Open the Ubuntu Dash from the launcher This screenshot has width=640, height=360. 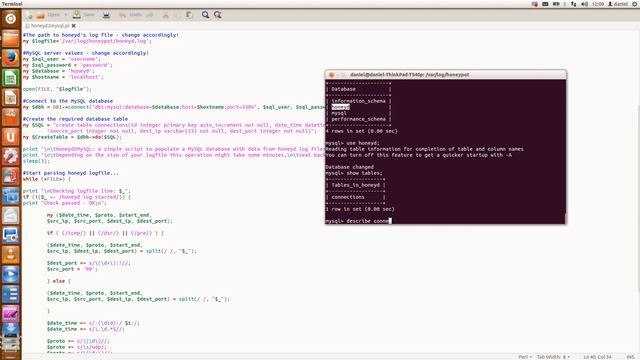[x=11, y=18]
